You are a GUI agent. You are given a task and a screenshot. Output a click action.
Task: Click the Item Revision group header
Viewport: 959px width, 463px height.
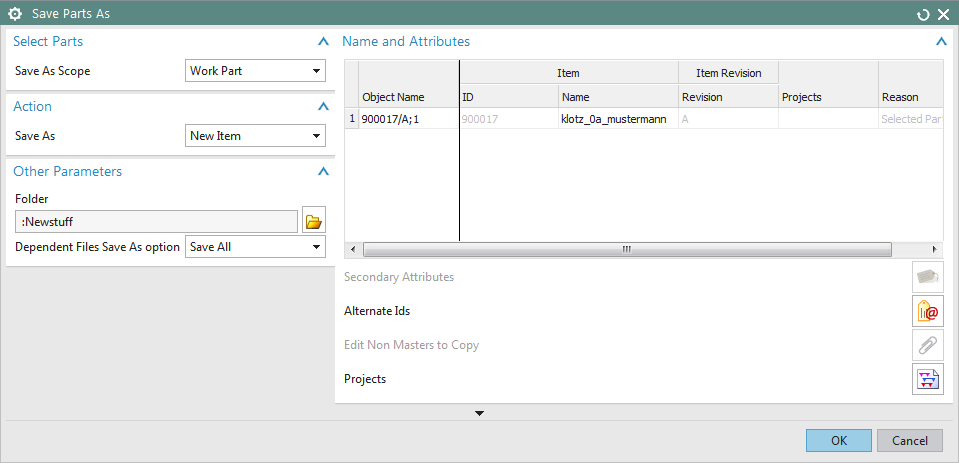[728, 73]
